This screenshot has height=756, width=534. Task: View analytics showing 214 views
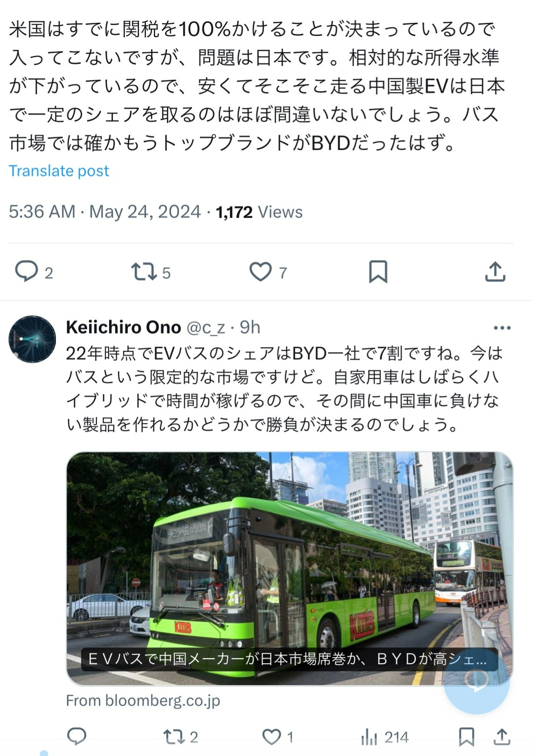(x=385, y=737)
